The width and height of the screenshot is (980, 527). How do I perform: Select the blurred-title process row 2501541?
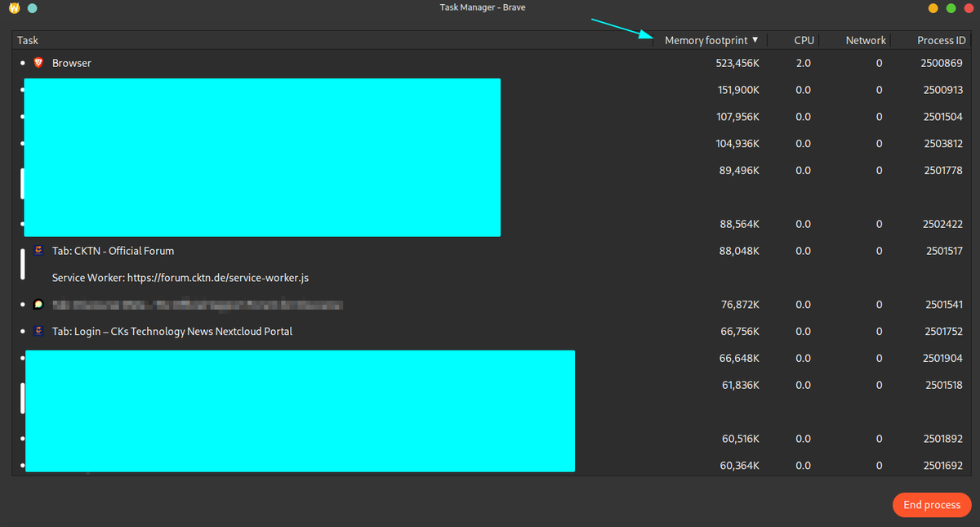(x=490, y=305)
